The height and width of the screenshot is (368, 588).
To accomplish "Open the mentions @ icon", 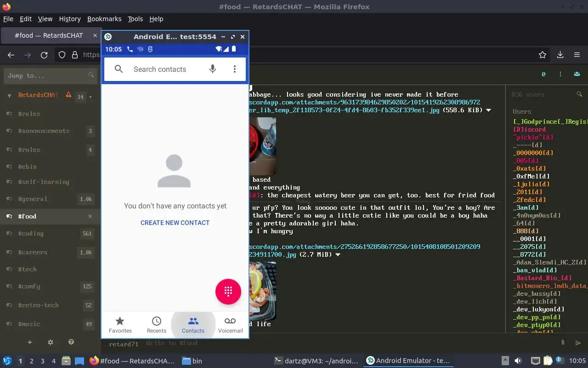I will tap(543, 74).
